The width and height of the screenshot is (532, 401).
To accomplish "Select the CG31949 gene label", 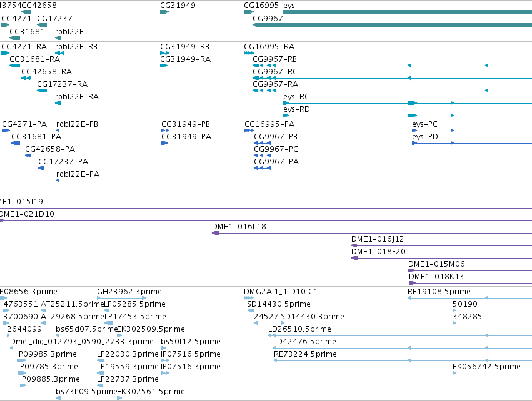I will coord(178,6).
